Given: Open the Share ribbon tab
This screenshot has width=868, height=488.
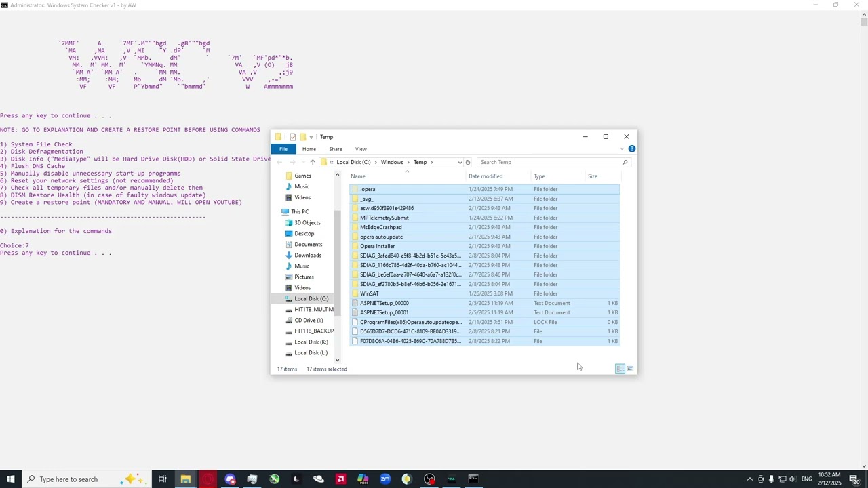Looking at the screenshot, I should (x=335, y=149).
